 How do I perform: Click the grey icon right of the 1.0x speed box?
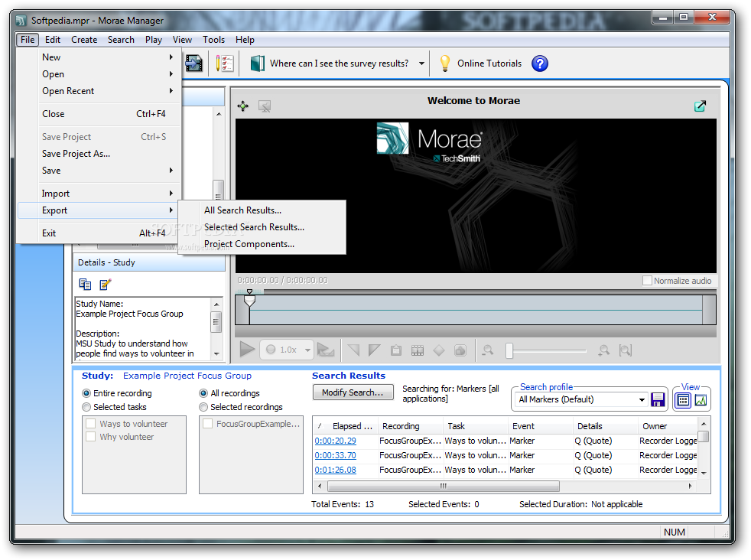tap(326, 350)
